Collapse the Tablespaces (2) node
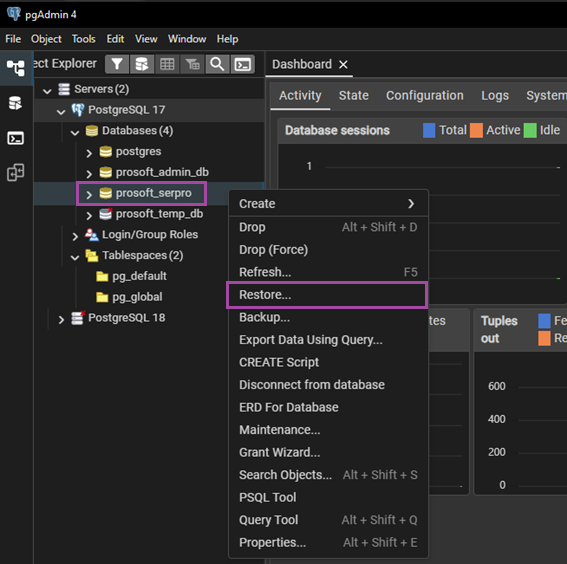567x564 pixels. point(75,257)
